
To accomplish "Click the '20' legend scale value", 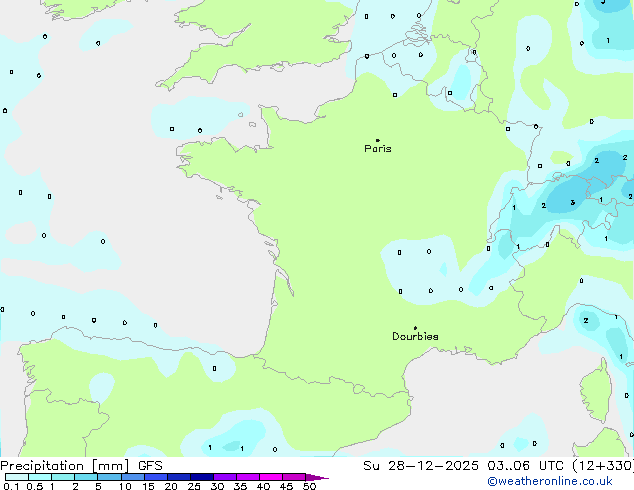I will (x=171, y=486).
